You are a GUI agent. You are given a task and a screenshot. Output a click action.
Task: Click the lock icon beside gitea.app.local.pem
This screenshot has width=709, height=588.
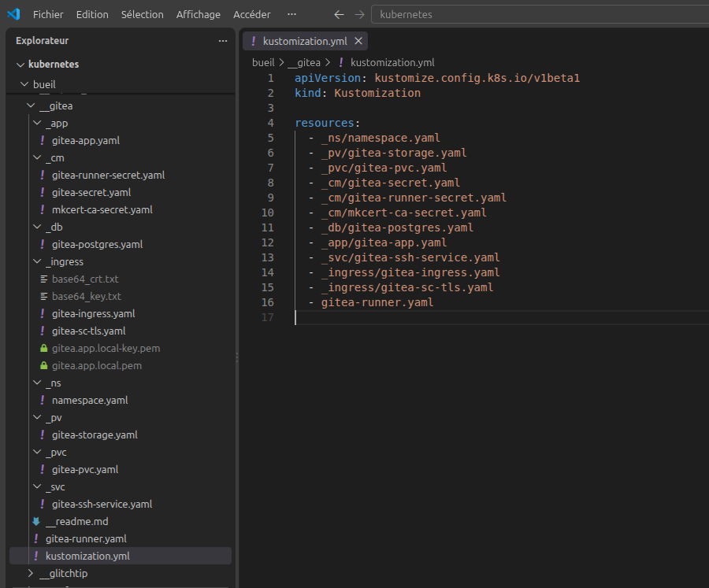[x=44, y=366]
